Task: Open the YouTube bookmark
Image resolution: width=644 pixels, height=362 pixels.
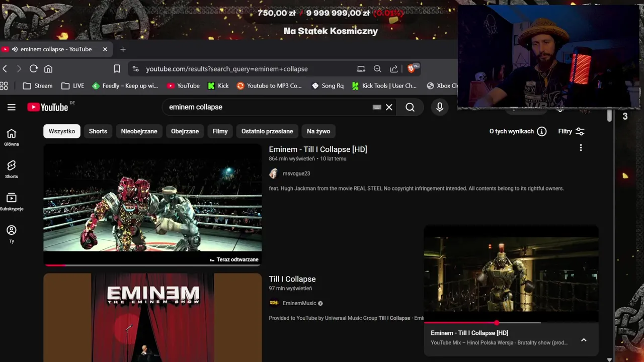Action: click(183, 86)
